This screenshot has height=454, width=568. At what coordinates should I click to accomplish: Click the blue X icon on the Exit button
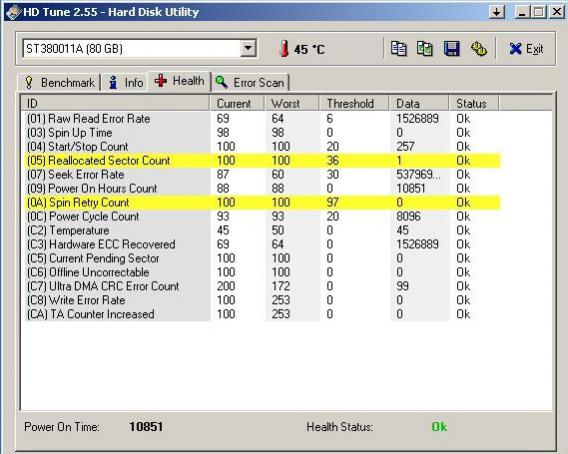click(515, 49)
